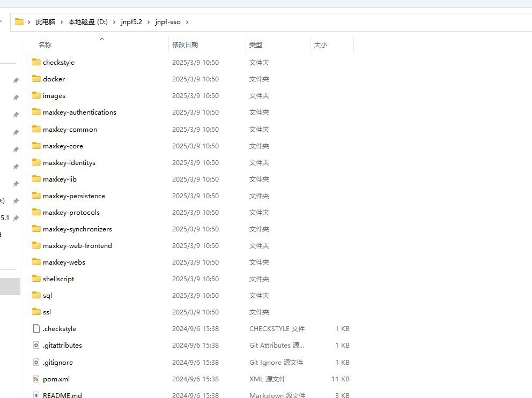532x398 pixels.
Task: Expand the chevron after jnpf5.2 breadcrumb
Action: [148, 22]
